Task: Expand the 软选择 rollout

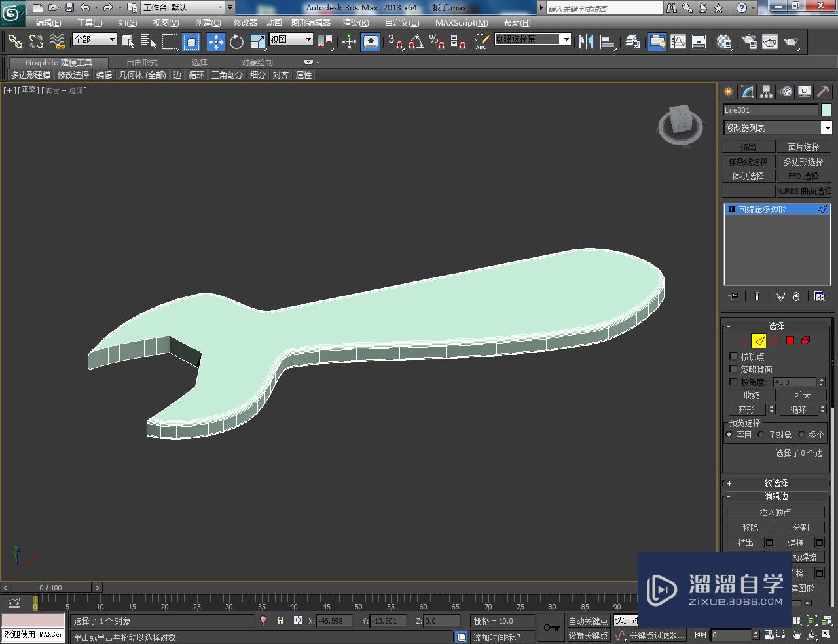Action: [x=776, y=483]
